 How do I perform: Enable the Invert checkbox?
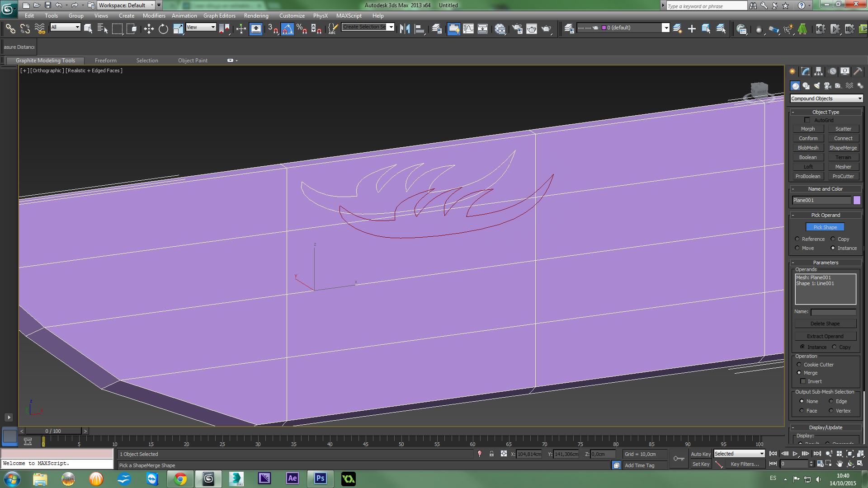tap(803, 381)
